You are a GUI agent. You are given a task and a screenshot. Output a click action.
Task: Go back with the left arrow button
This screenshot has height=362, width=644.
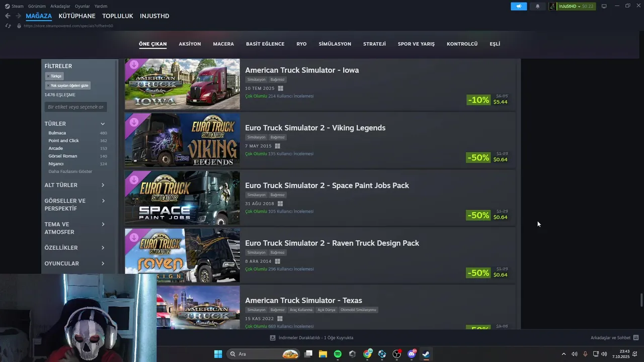[8, 16]
